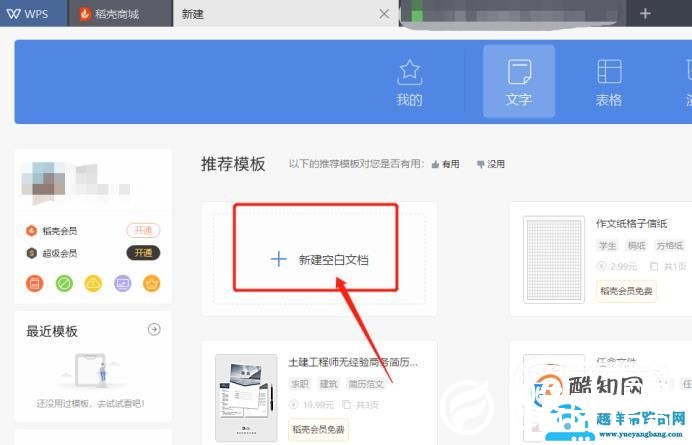Add a new tab with plus button

[645, 14]
